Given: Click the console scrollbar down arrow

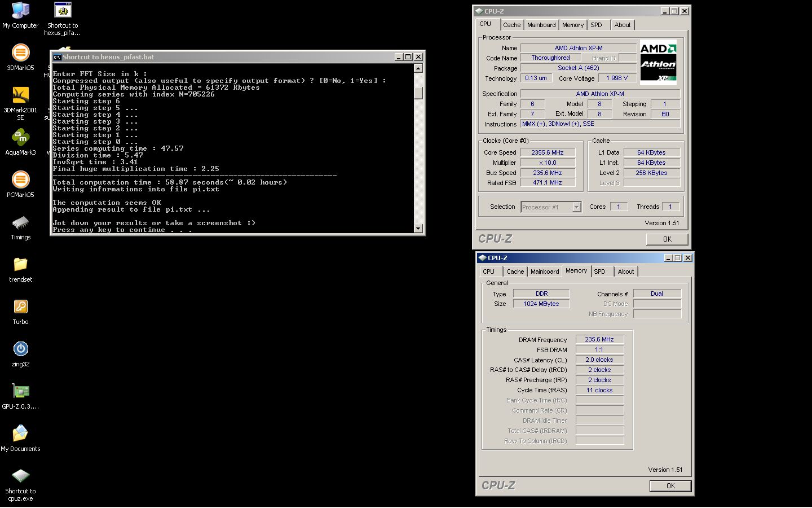Looking at the screenshot, I should 418,229.
